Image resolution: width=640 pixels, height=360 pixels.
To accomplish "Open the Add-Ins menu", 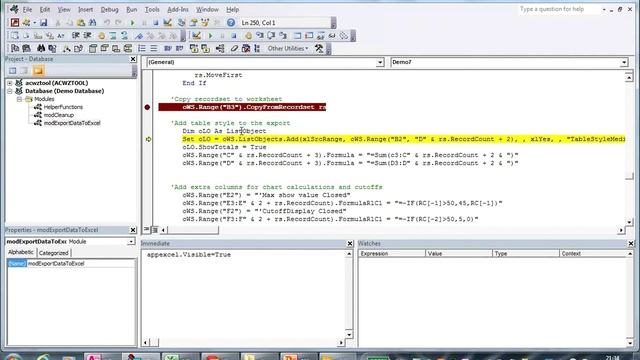I will (178, 9).
